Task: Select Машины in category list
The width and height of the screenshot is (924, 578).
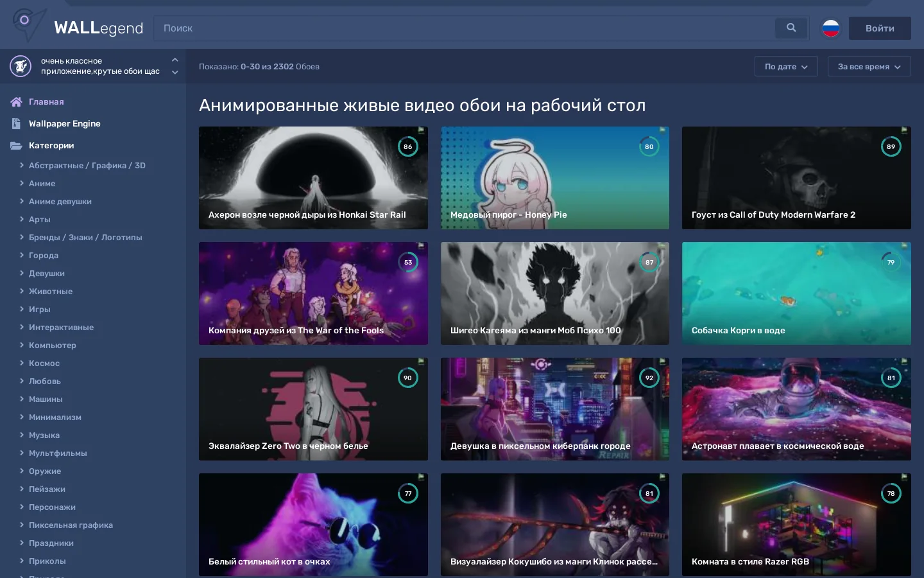Action: pos(46,399)
